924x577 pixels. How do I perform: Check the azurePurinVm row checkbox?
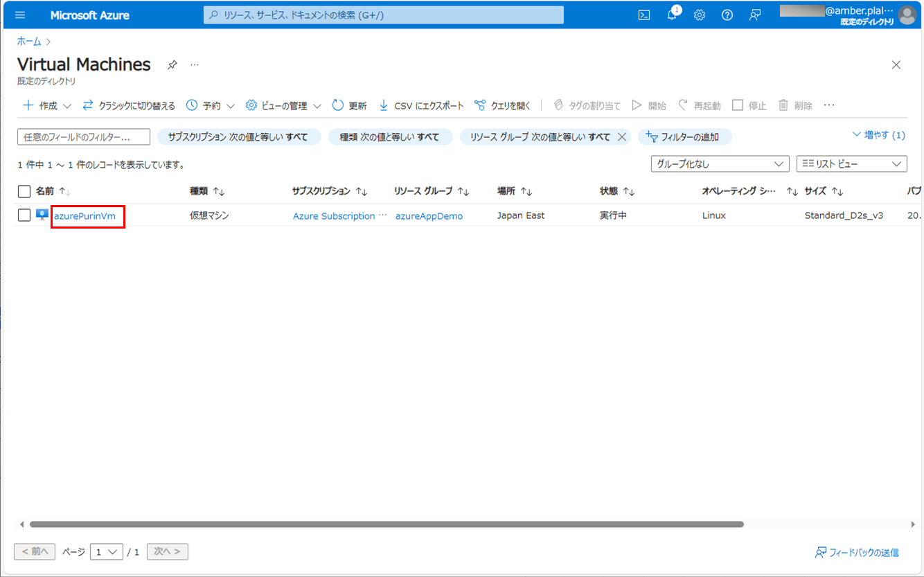point(24,215)
